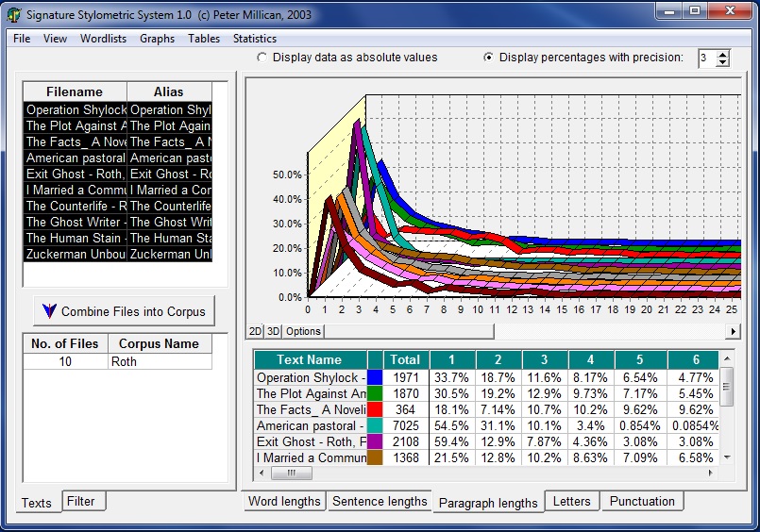Close the Signature Stylometric System window
This screenshot has height=532, width=760.
[731, 10]
